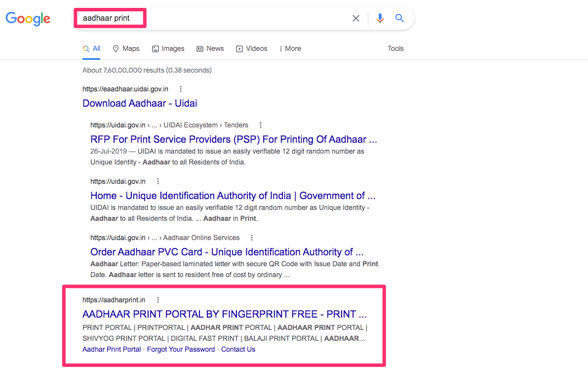Viewport: 588px width, 369px height.
Task: Switch to the Images tab
Action: 168,49
